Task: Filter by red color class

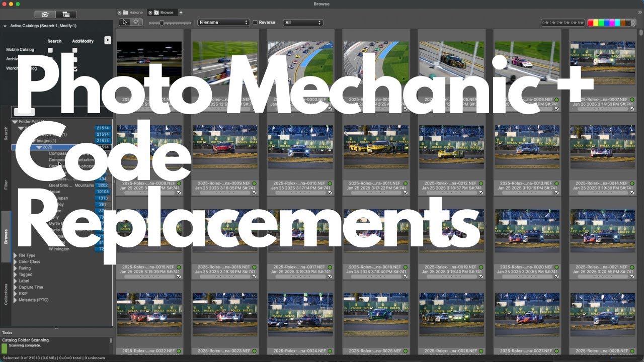Action: (x=591, y=23)
